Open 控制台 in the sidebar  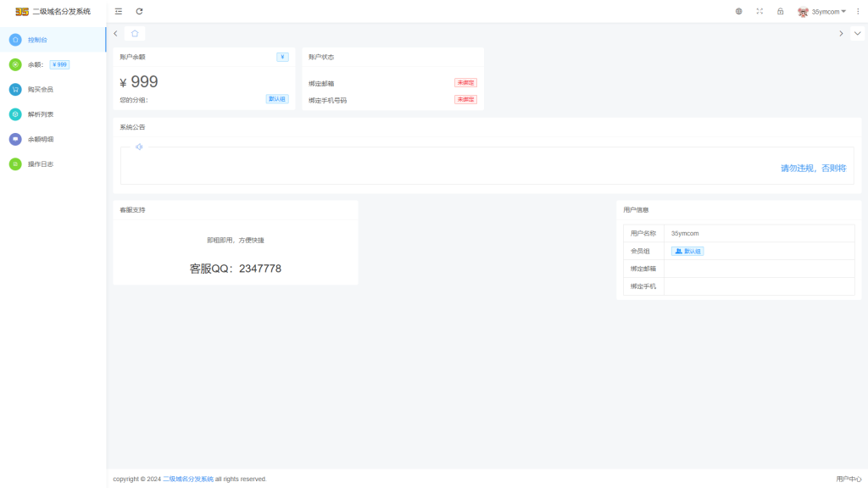[37, 40]
